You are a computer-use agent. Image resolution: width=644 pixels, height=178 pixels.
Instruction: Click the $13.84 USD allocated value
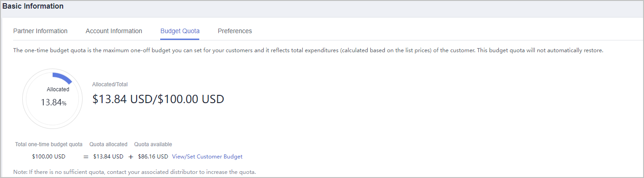pos(108,157)
